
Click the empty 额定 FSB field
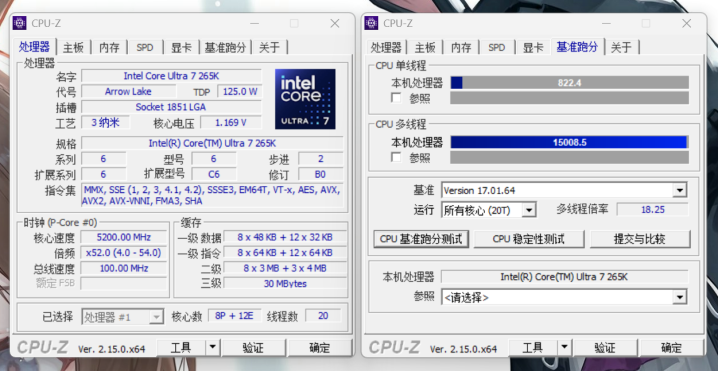(x=124, y=284)
